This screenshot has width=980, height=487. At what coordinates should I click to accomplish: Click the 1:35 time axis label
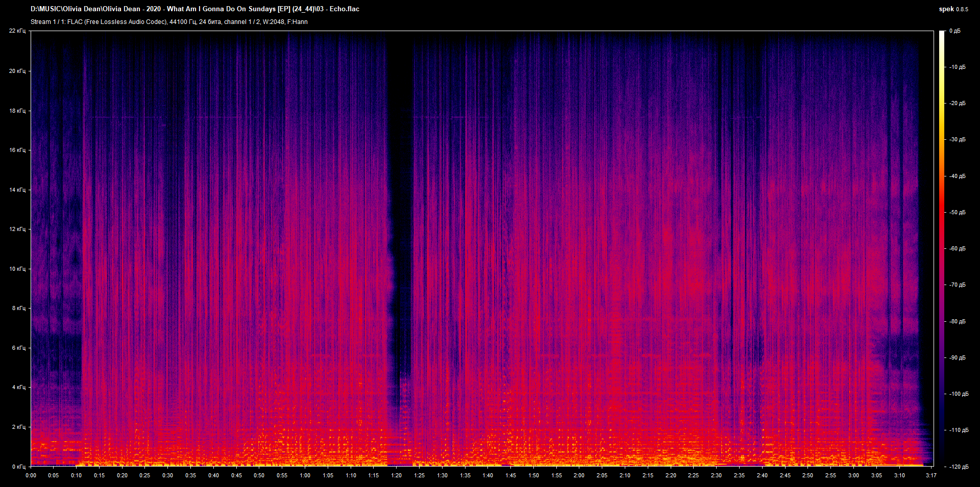point(465,476)
